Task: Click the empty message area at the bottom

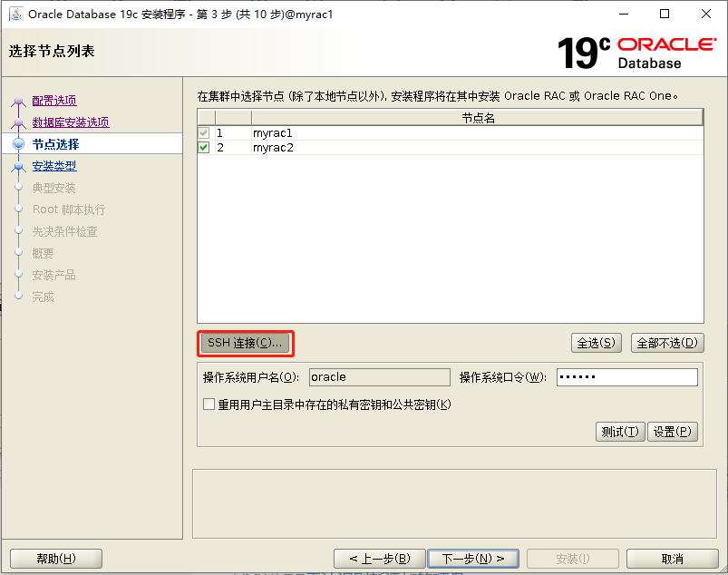Action: coord(454,504)
